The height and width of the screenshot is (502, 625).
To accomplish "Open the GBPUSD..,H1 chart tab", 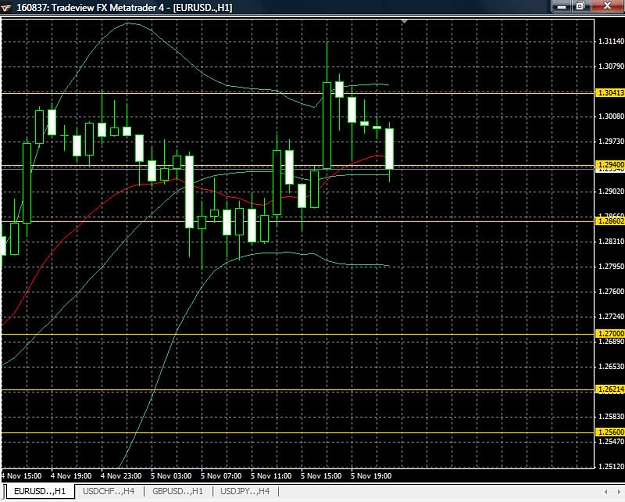I will (178, 491).
